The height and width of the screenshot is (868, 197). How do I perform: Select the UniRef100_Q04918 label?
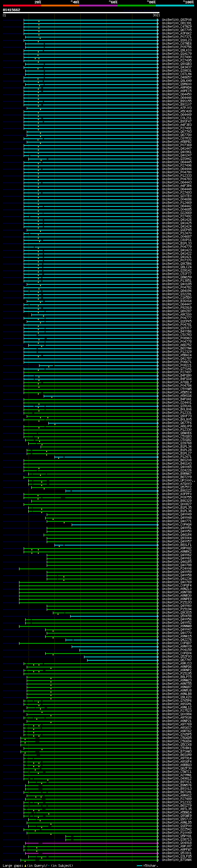[x=177, y=843]
